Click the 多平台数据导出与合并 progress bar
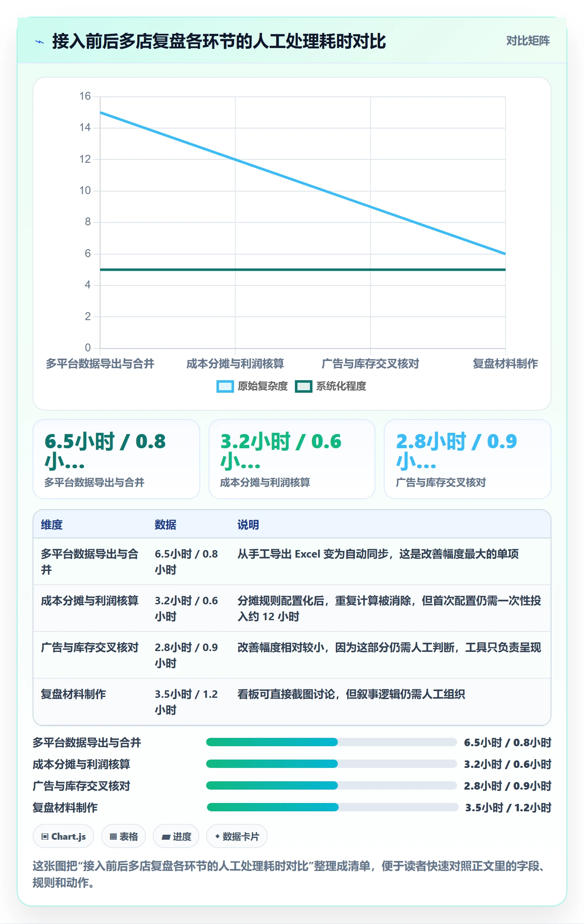 tap(332, 742)
